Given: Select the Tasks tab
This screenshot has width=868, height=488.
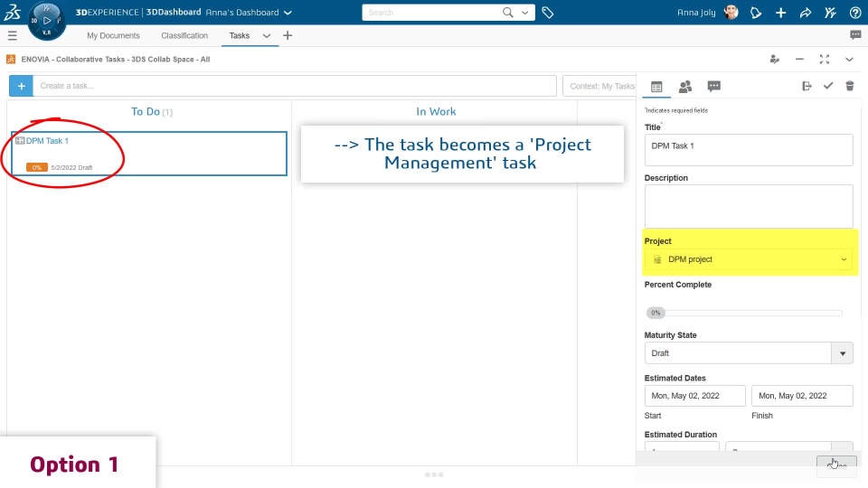Looking at the screenshot, I should (239, 35).
